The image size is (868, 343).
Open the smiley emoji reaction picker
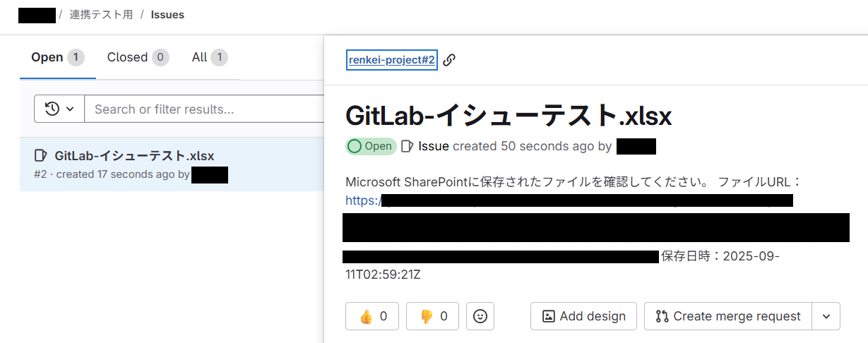(480, 316)
